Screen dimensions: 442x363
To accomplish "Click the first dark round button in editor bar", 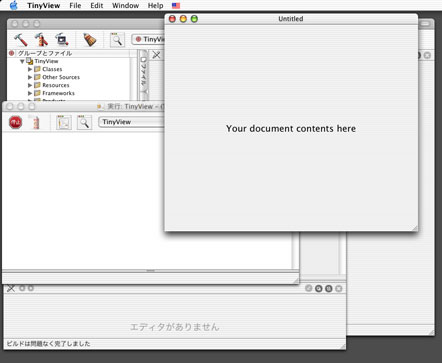I will pyautogui.click(x=319, y=288).
